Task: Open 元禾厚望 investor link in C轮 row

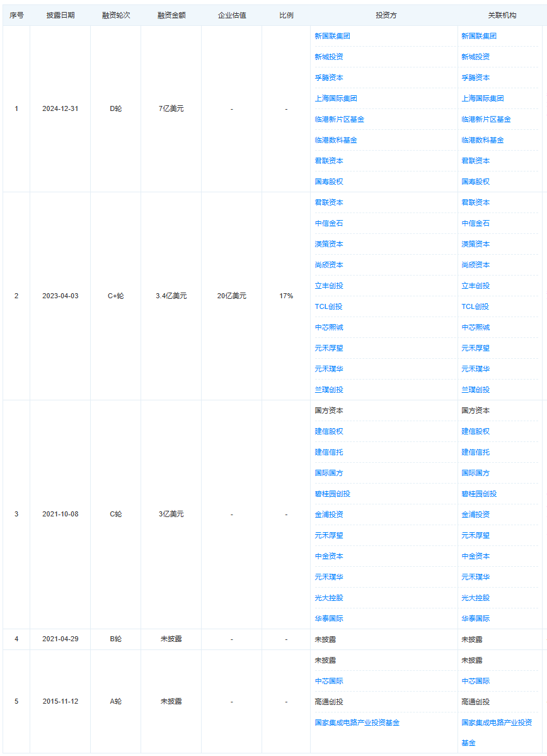Action: [329, 535]
